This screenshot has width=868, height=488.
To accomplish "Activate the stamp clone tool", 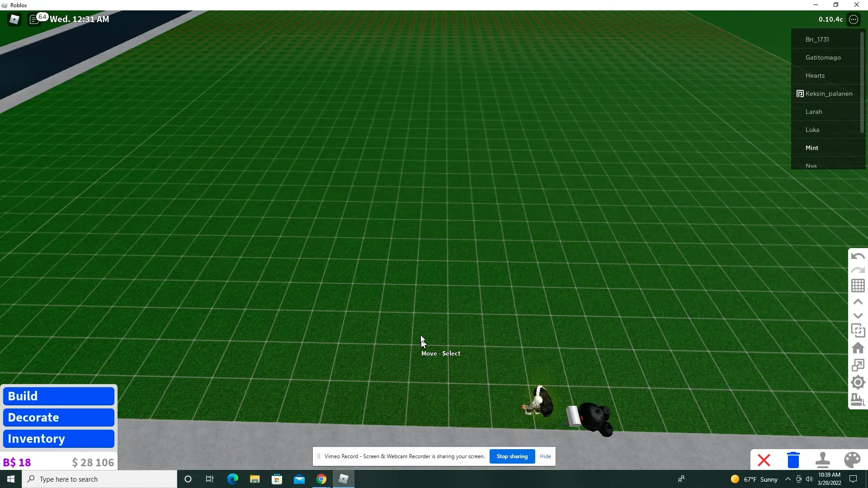I will (822, 460).
